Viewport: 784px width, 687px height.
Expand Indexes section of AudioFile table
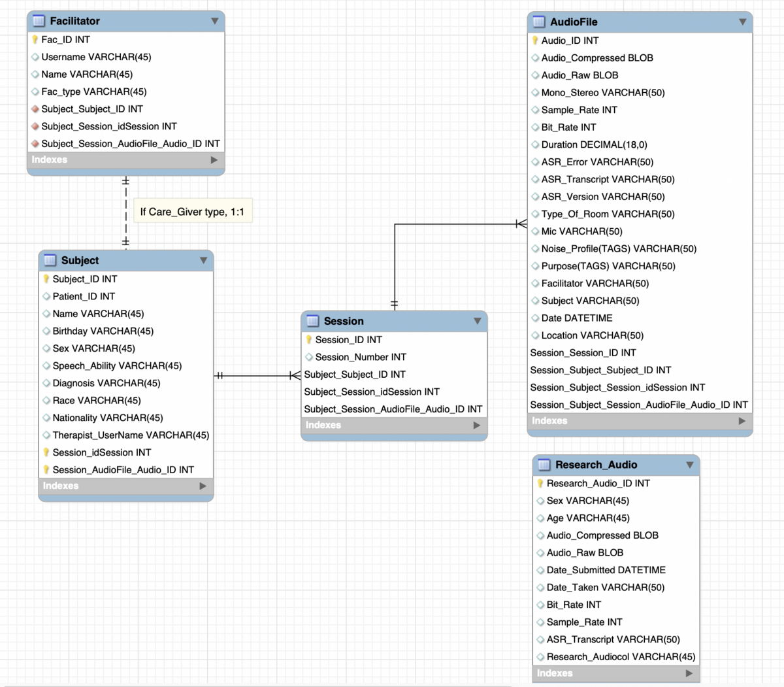pyautogui.click(x=742, y=421)
